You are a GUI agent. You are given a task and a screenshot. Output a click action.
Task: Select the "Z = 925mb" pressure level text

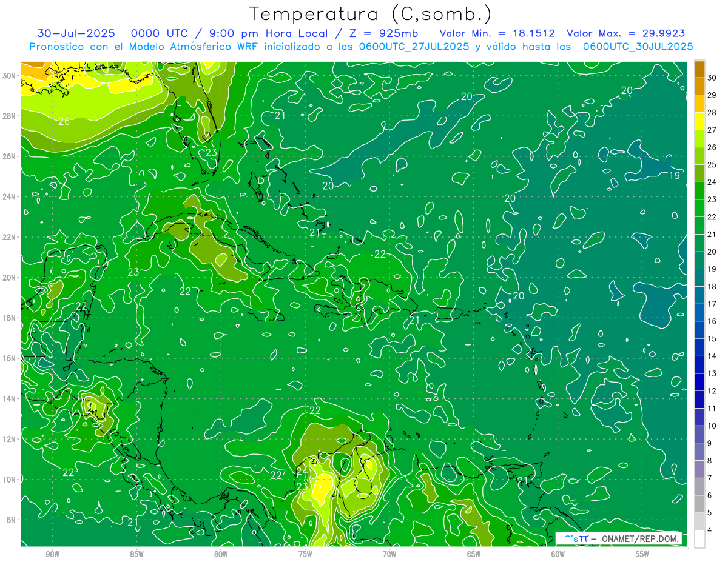(x=381, y=33)
